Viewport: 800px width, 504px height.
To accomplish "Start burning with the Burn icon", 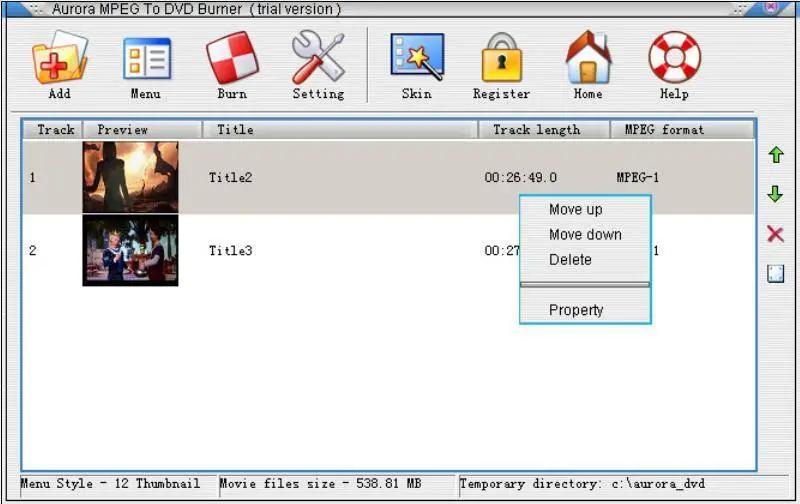I will [232, 57].
